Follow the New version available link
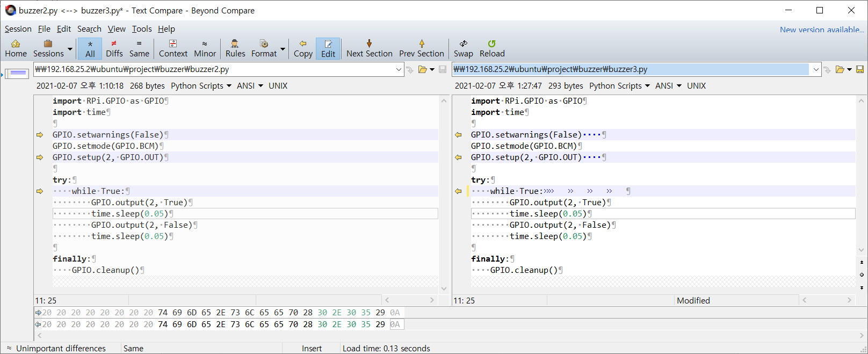The image size is (868, 354). 822,30
